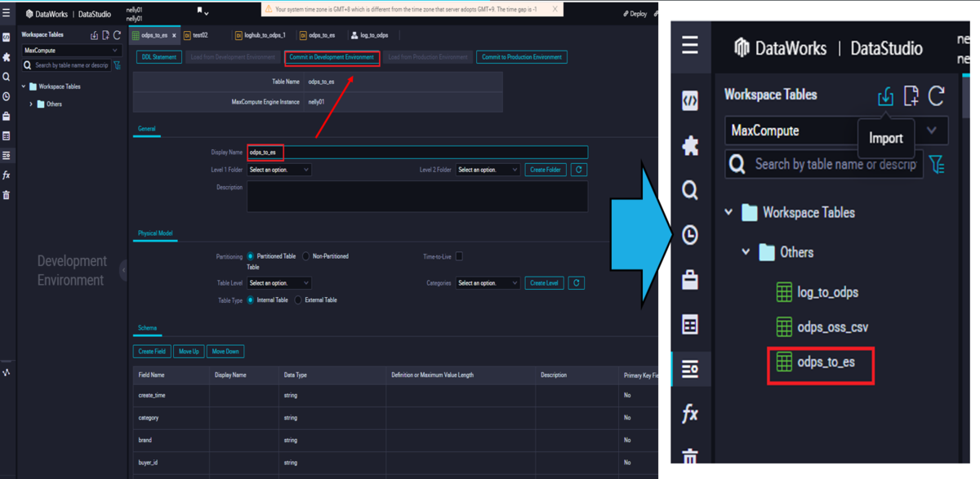This screenshot has width=980, height=479.
Task: Click the recycle bin icon in the main window sidebar
Action: click(7, 195)
